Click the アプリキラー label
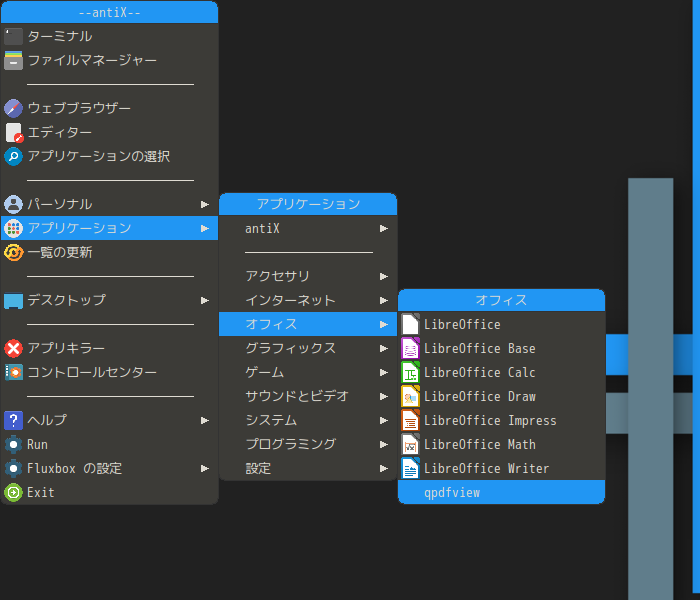700x600 pixels. pyautogui.click(x=66, y=348)
